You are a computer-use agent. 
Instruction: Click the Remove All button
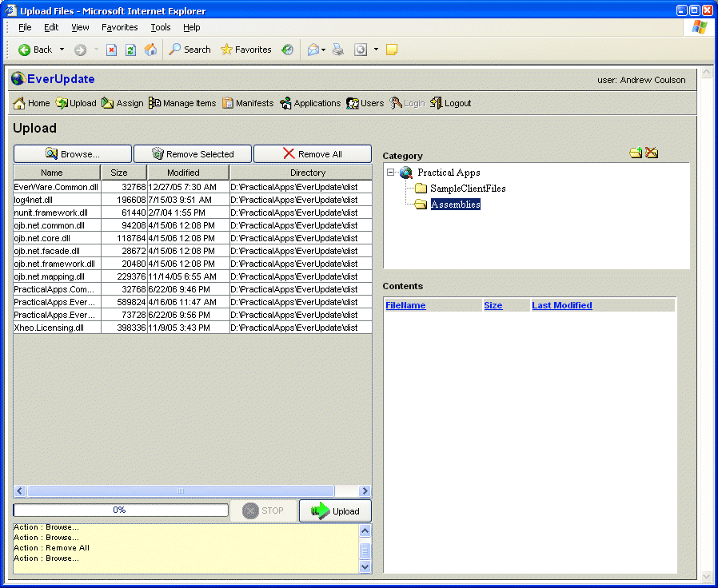[x=313, y=154]
